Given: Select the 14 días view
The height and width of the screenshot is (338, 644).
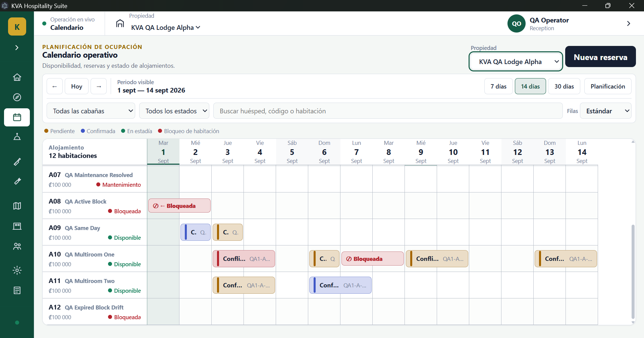Looking at the screenshot, I should click(x=530, y=86).
